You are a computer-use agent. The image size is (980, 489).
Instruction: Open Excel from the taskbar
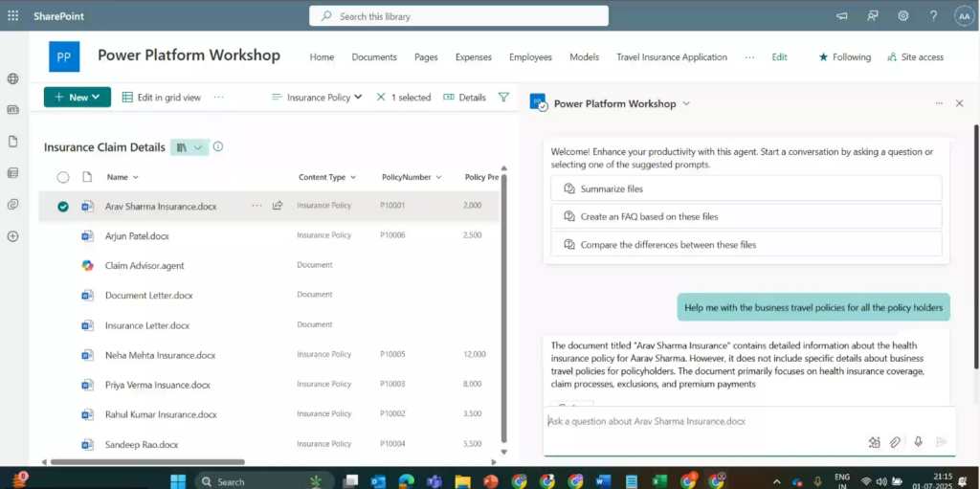click(659, 481)
